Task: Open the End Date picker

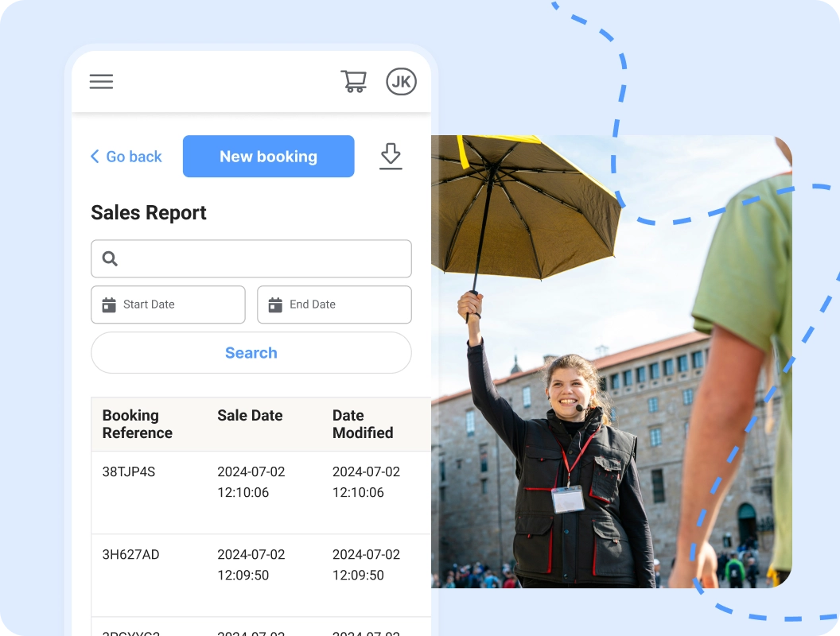Action: click(334, 304)
